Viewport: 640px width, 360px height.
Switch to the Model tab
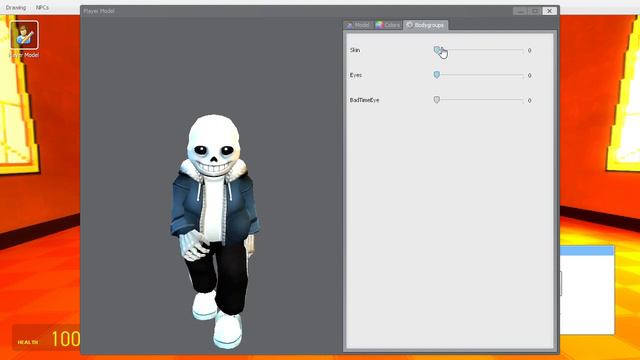[358, 25]
